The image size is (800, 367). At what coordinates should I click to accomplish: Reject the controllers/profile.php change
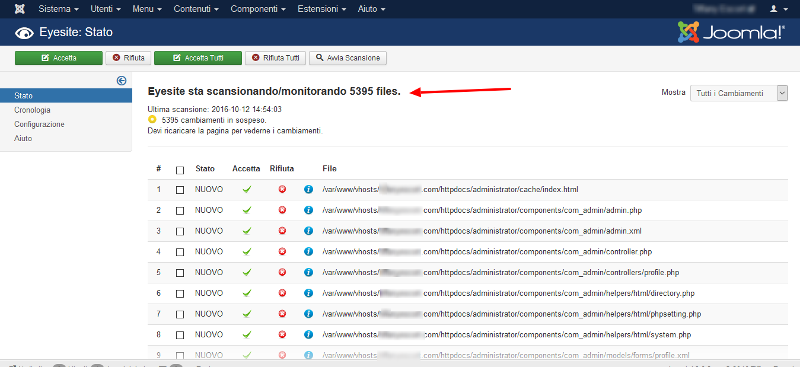pyautogui.click(x=282, y=273)
